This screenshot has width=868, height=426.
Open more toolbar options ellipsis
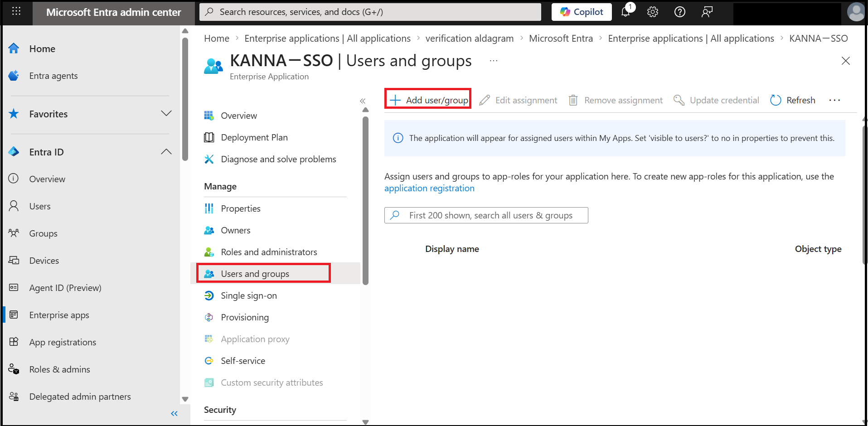pos(834,100)
